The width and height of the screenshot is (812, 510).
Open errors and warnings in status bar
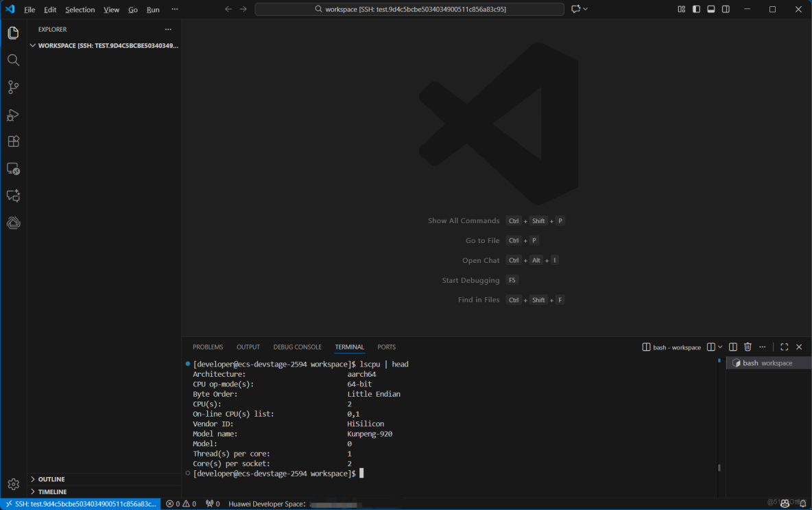point(181,504)
